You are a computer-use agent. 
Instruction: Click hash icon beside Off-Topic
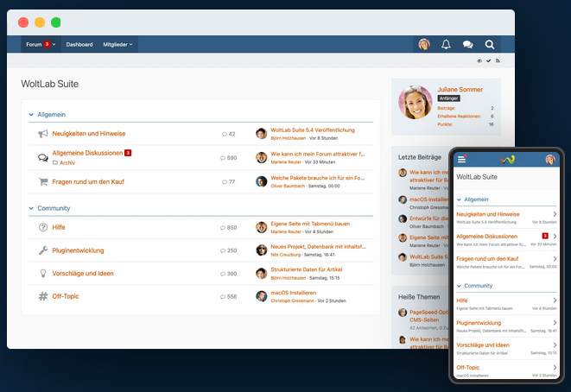coord(43,296)
